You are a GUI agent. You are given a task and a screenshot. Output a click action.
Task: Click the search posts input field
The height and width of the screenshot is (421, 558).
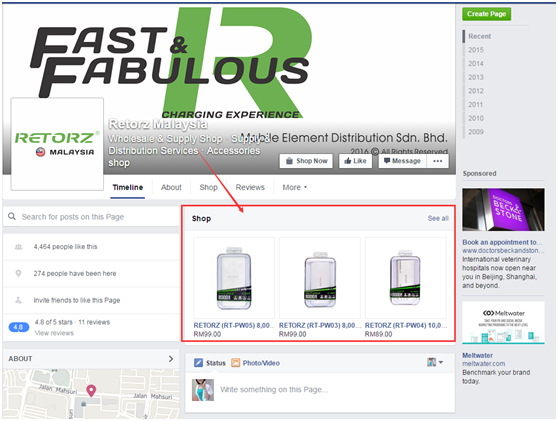tap(91, 217)
